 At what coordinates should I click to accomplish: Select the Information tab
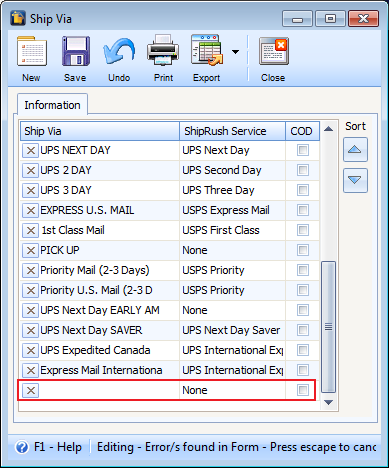click(x=52, y=105)
